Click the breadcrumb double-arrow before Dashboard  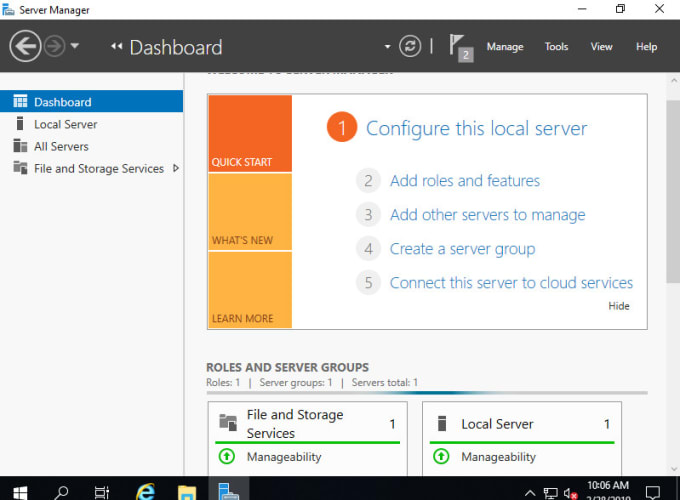point(116,46)
